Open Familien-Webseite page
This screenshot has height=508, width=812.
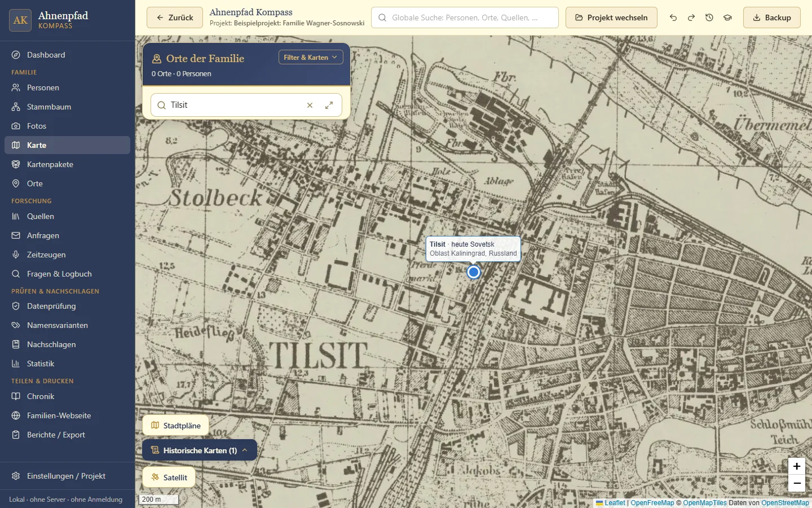pos(67,415)
